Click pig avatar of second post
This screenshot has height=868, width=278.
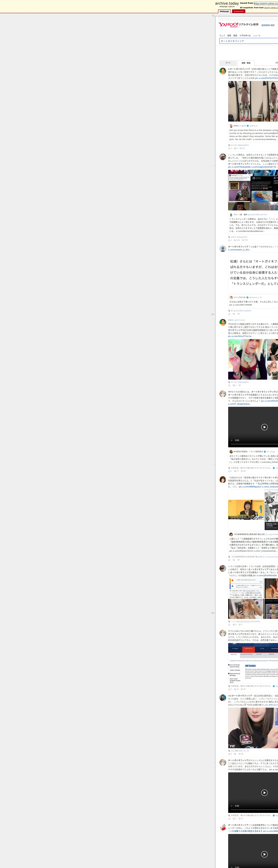pos(223,157)
